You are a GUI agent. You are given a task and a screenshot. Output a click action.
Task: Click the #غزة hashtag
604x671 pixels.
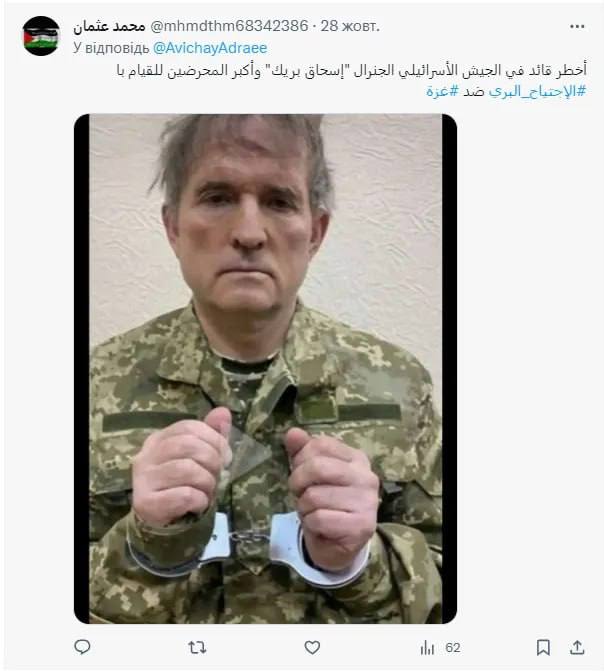(442, 91)
